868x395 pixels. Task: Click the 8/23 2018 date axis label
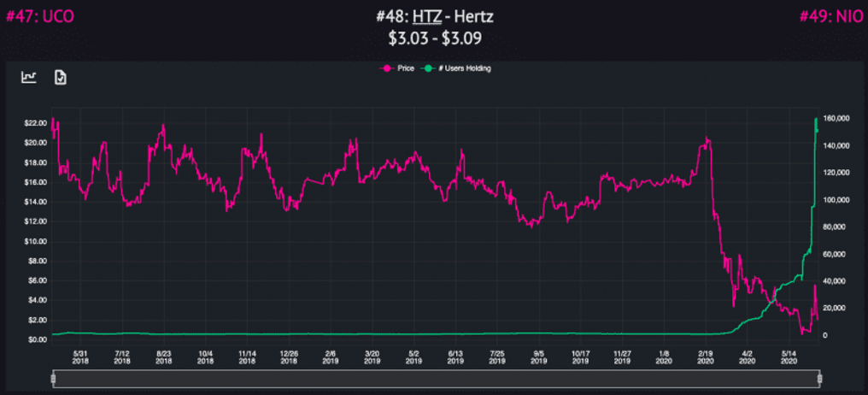pyautogui.click(x=163, y=357)
